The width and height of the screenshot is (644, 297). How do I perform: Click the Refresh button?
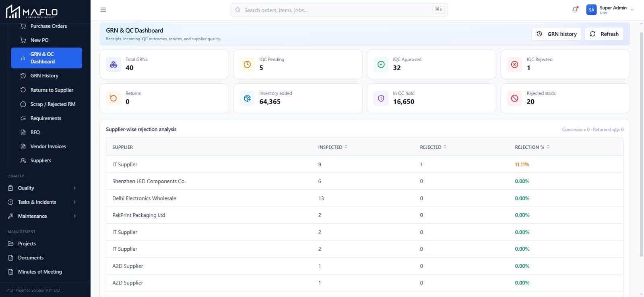(x=604, y=34)
